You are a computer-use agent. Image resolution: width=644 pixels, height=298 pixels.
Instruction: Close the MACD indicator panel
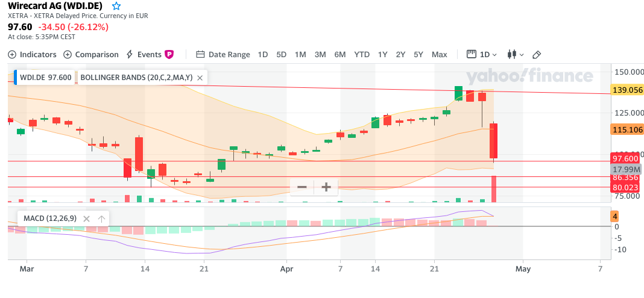(x=86, y=219)
